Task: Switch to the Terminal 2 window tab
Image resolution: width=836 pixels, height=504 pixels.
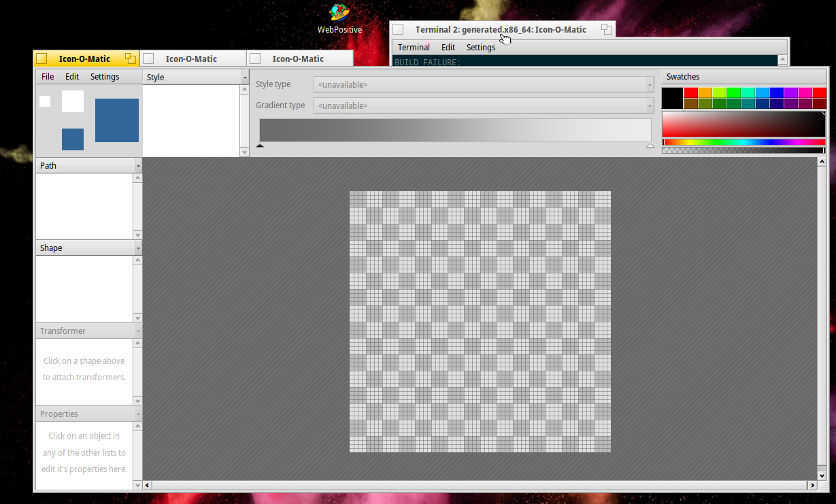Action: [501, 29]
